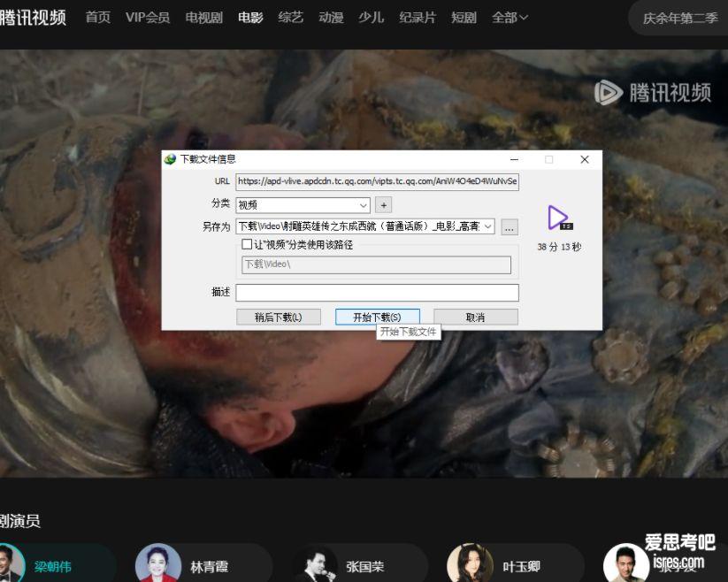Click 取消 to cancel the download
This screenshot has height=582, width=728.
(x=475, y=318)
